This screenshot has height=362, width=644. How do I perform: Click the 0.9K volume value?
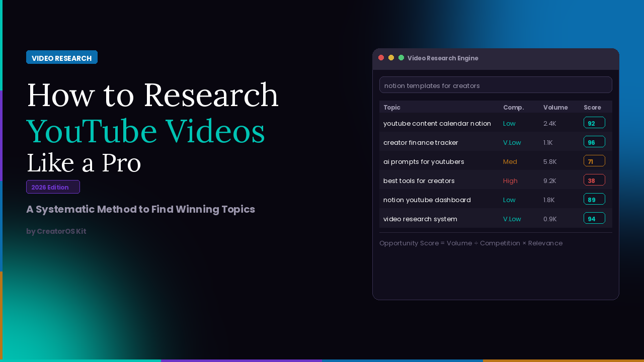pyautogui.click(x=550, y=219)
